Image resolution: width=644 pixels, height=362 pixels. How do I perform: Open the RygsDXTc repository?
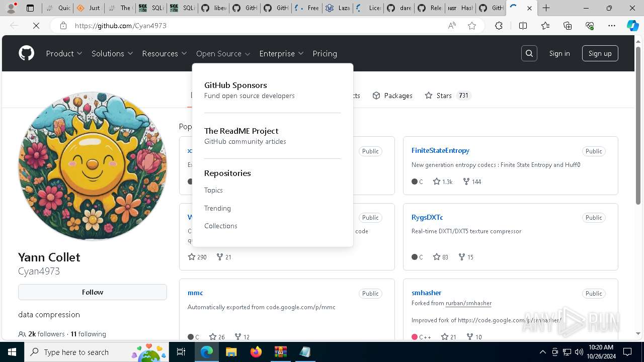[x=427, y=217]
